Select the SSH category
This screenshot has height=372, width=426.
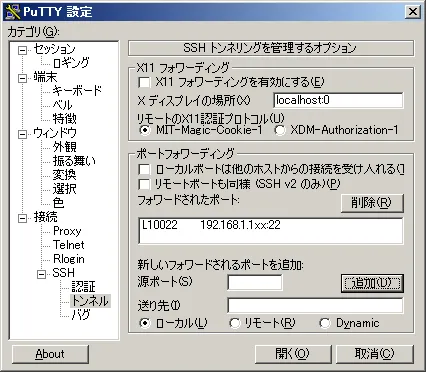(63, 273)
